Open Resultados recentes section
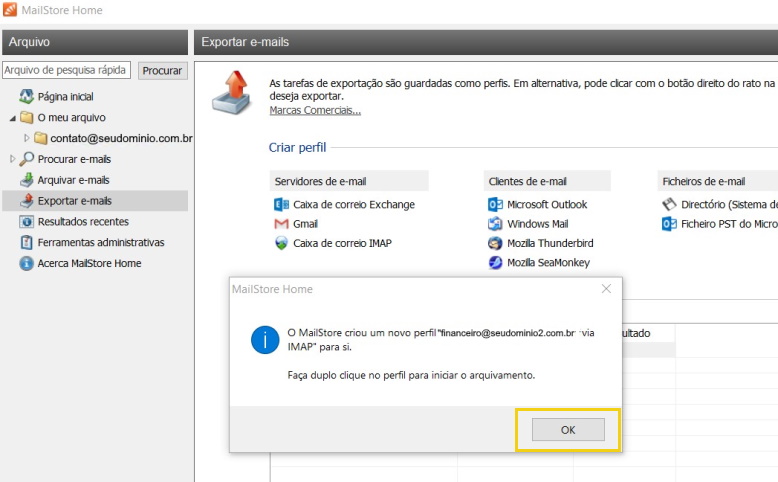 pyautogui.click(x=83, y=222)
